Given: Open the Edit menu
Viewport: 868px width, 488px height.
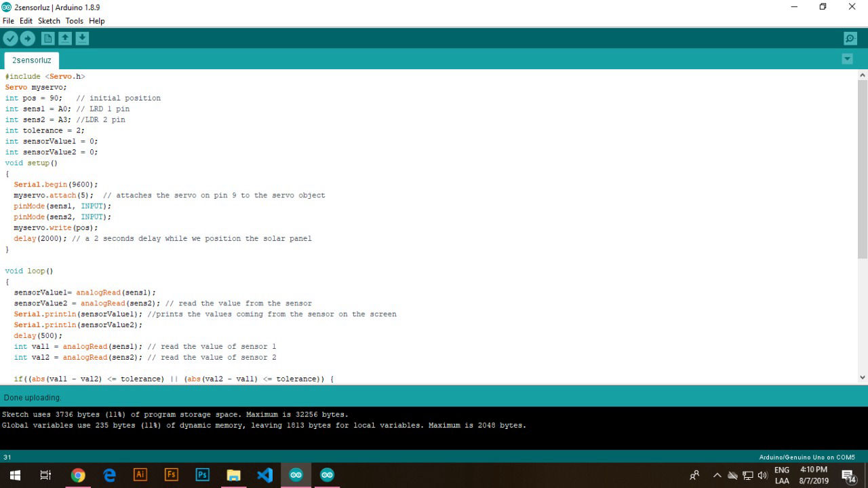Looking at the screenshot, I should coord(26,21).
